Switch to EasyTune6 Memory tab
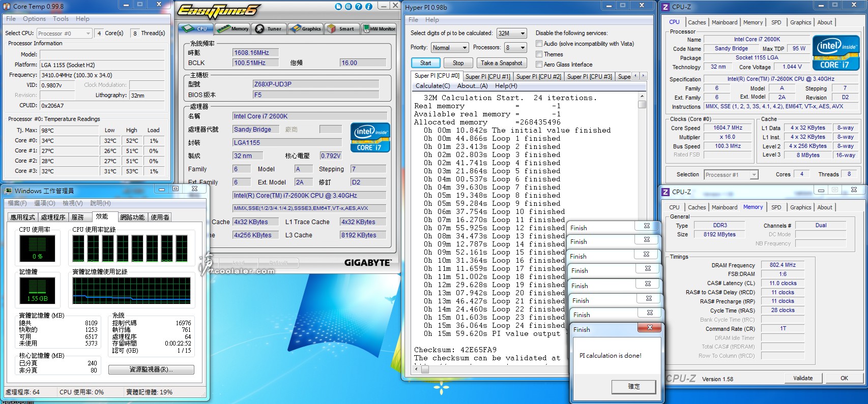The height and width of the screenshot is (404, 868). pos(233,28)
